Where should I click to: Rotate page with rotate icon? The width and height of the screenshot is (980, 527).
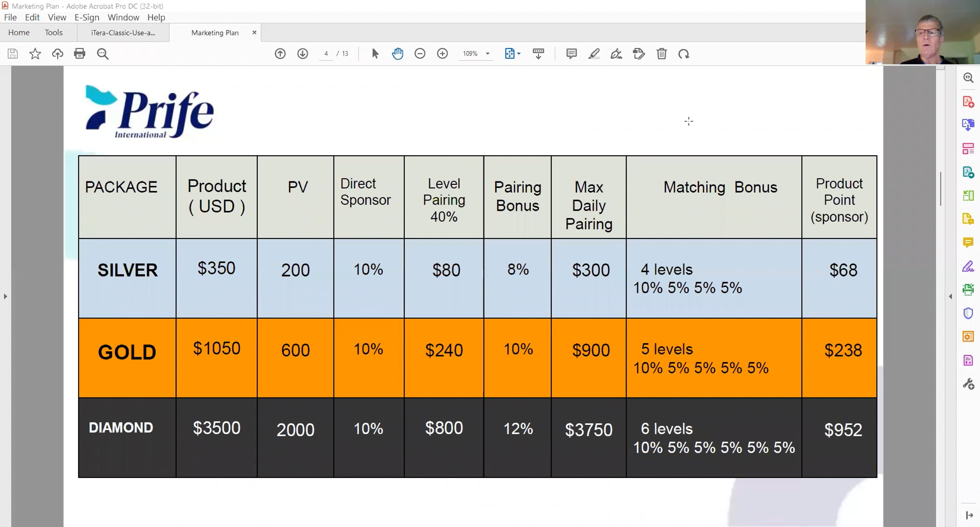(684, 54)
